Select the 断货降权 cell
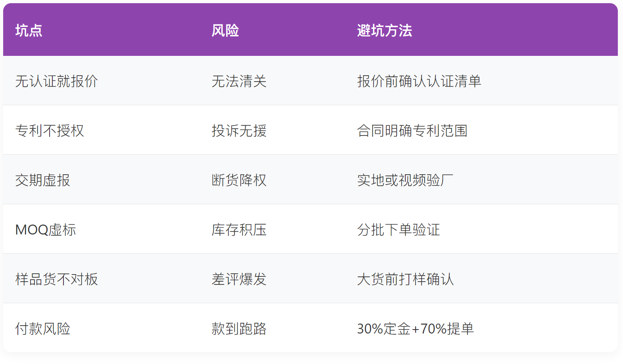 pyautogui.click(x=239, y=180)
